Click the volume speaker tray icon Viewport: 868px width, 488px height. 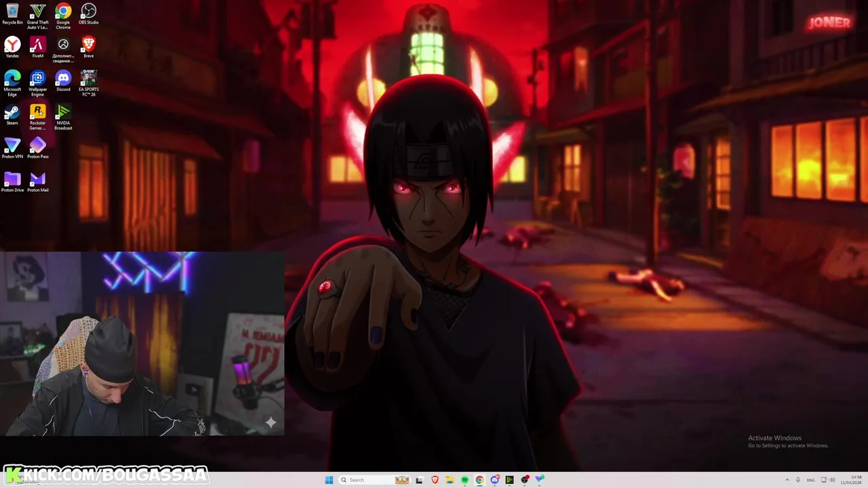(832, 480)
